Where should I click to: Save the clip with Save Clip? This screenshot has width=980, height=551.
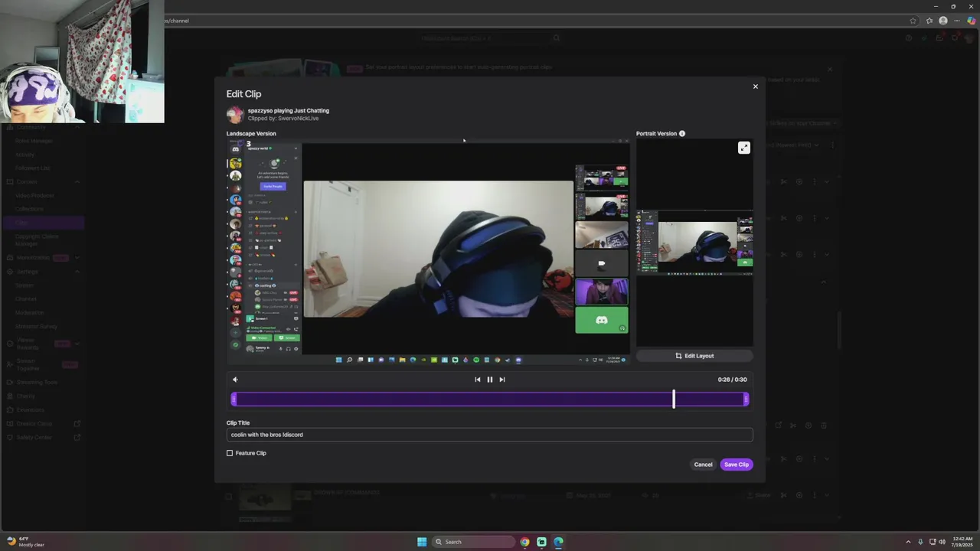(x=737, y=465)
